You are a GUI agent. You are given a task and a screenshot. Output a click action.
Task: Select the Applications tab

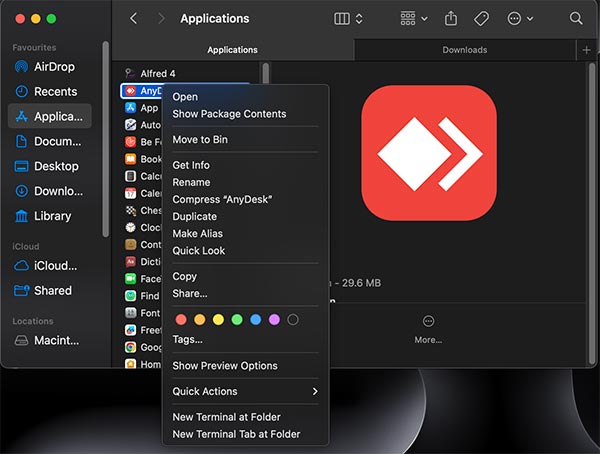233,50
